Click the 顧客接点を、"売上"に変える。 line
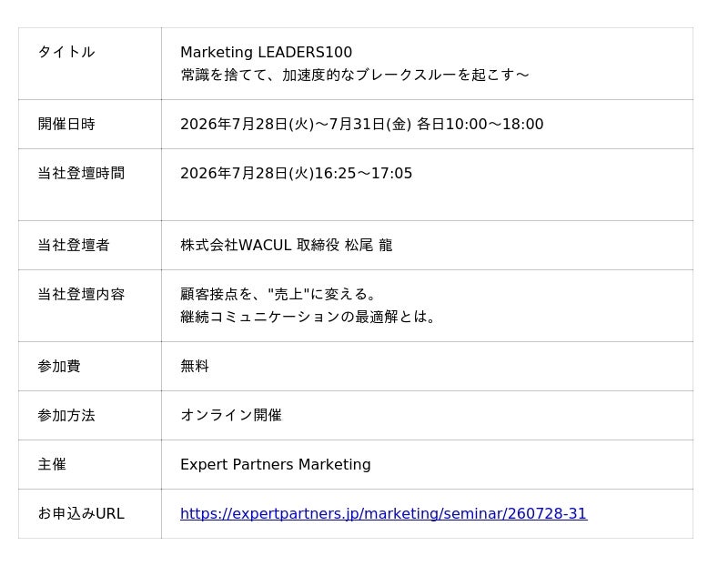The image size is (728, 566). (278, 294)
